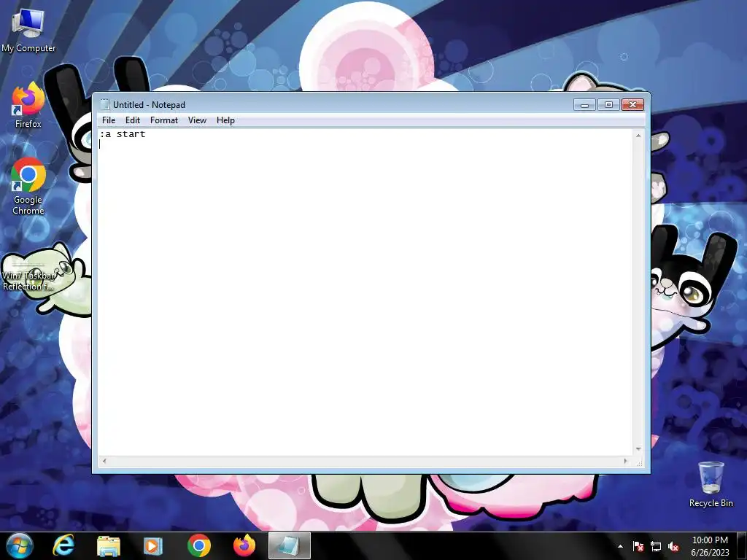The height and width of the screenshot is (560, 747).
Task: Open the Format menu in Notepad
Action: click(x=164, y=120)
